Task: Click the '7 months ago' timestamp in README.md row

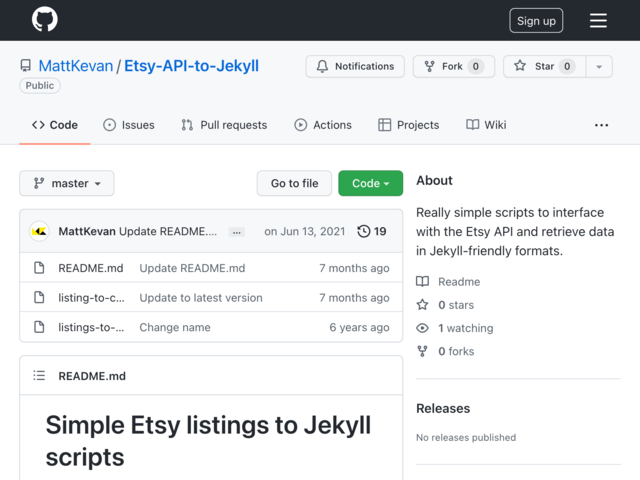Action: click(354, 268)
